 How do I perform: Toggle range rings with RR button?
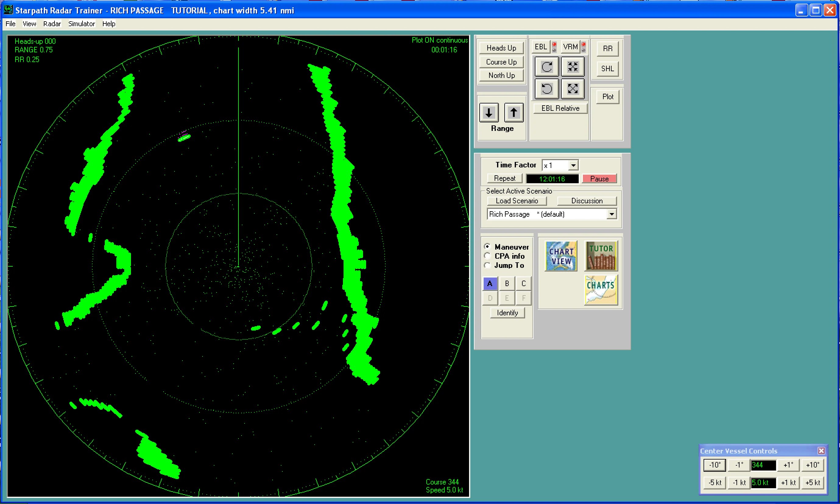coord(608,49)
